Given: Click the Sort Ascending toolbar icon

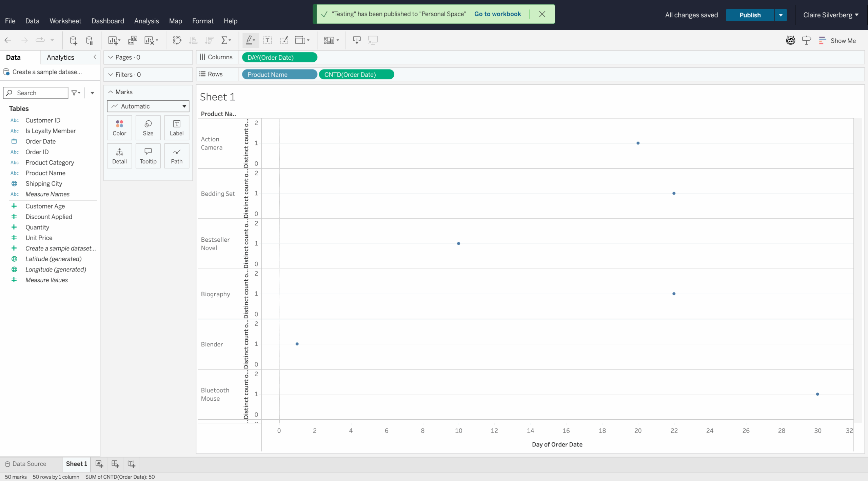Looking at the screenshot, I should point(193,40).
